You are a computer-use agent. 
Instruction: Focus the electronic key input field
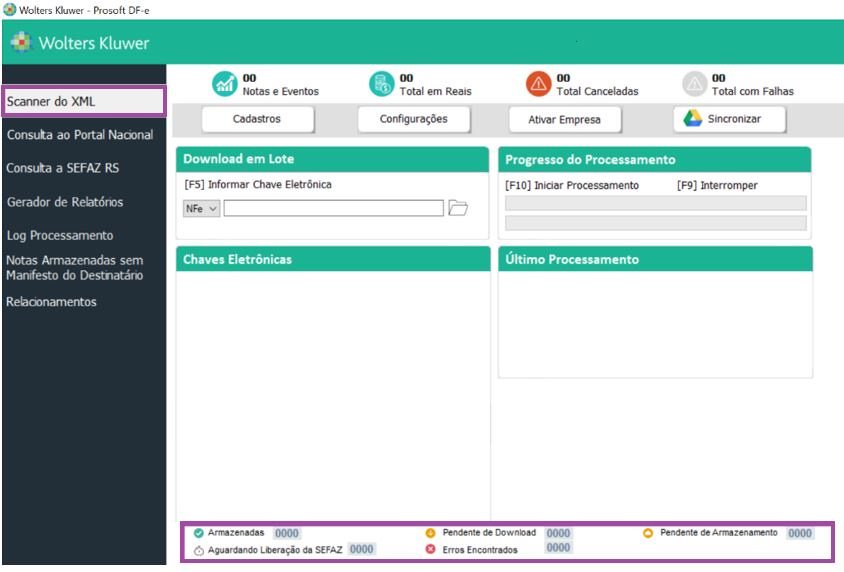pos(333,208)
